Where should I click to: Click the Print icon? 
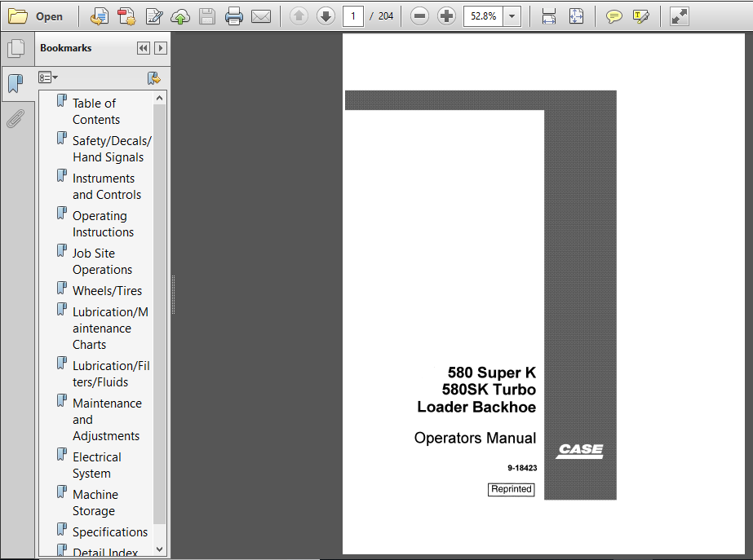(234, 16)
